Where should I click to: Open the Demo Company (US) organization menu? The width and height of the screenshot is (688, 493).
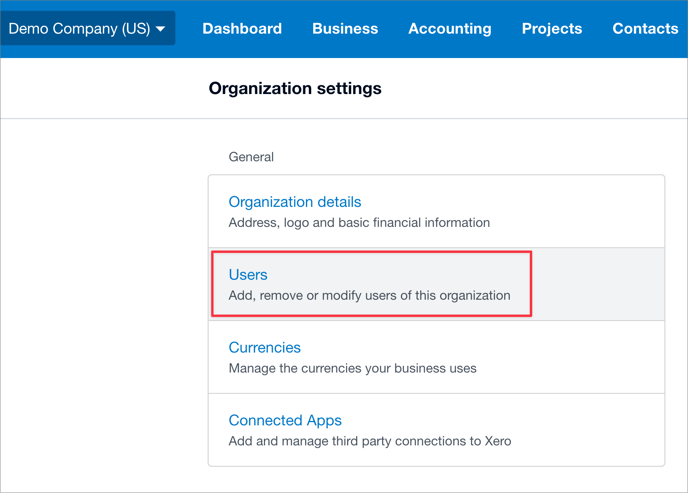click(88, 29)
